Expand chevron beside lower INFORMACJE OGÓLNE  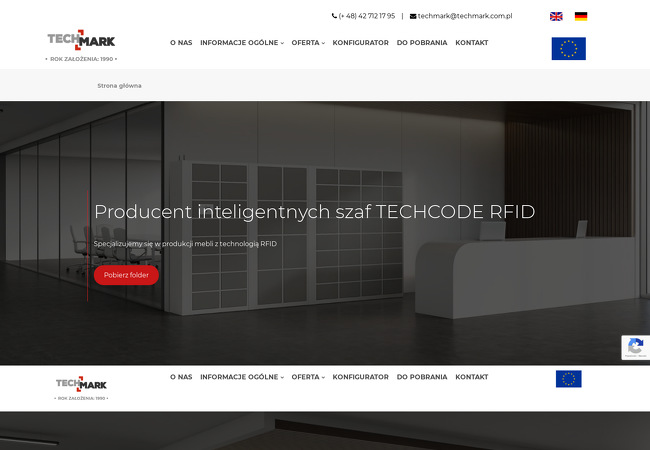coord(282,377)
